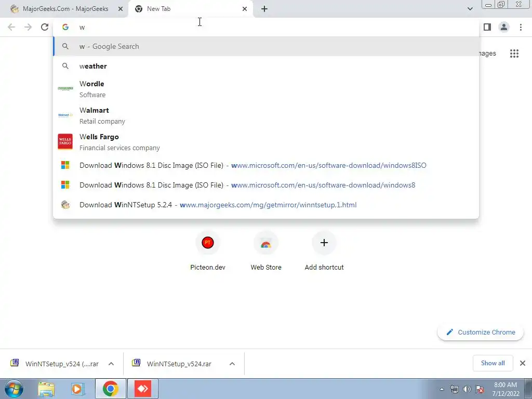The height and width of the screenshot is (399, 532).
Task: Click the Wells Fargo red logo
Action: click(x=65, y=141)
